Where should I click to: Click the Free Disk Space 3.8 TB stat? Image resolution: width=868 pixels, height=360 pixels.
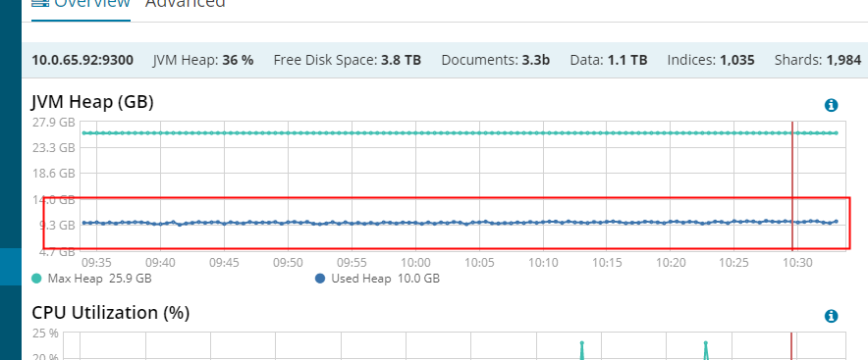[347, 60]
